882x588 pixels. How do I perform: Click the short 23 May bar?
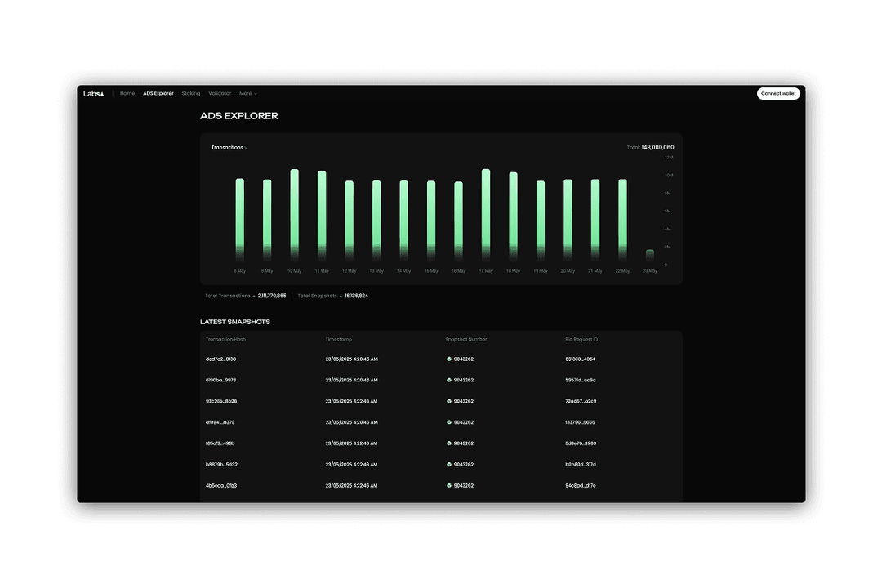pos(650,254)
